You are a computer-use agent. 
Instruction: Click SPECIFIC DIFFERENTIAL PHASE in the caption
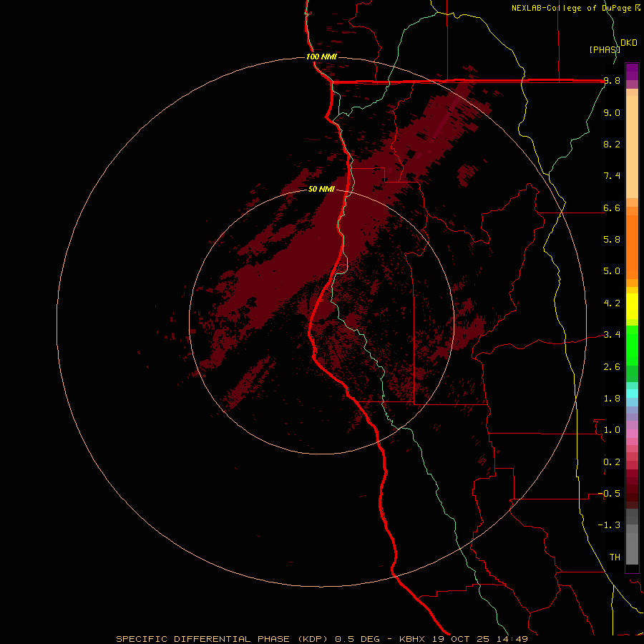(204, 639)
